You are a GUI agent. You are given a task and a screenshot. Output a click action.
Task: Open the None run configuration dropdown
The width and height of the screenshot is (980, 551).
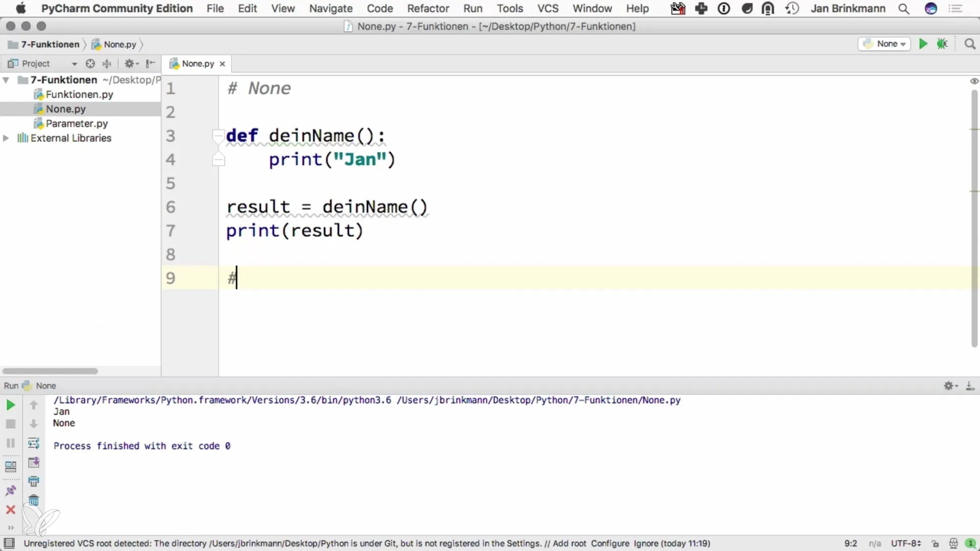tap(885, 44)
